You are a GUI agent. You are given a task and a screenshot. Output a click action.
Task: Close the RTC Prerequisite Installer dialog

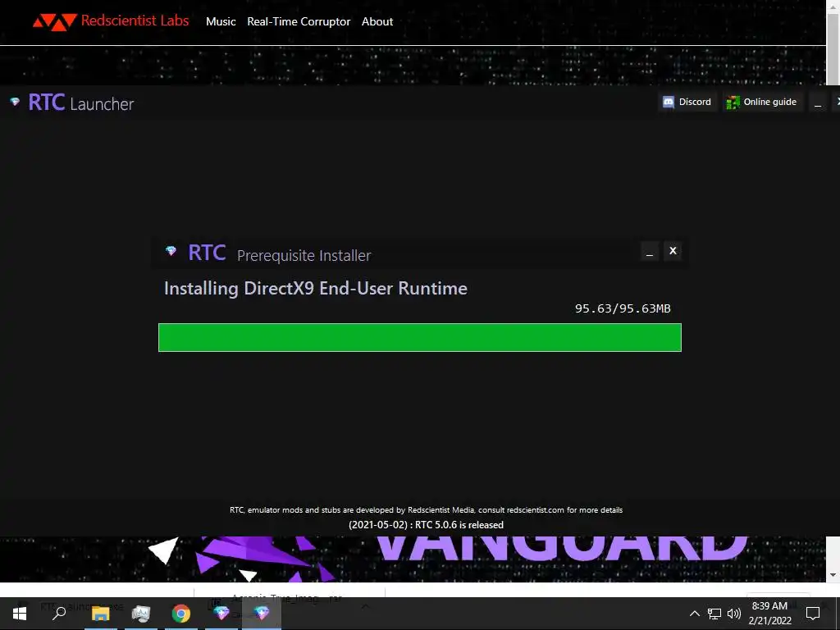point(673,251)
